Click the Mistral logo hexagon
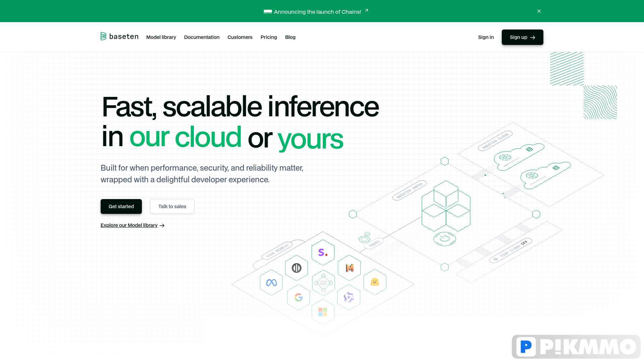Image resolution: width=644 pixels, height=362 pixels. coord(350,268)
